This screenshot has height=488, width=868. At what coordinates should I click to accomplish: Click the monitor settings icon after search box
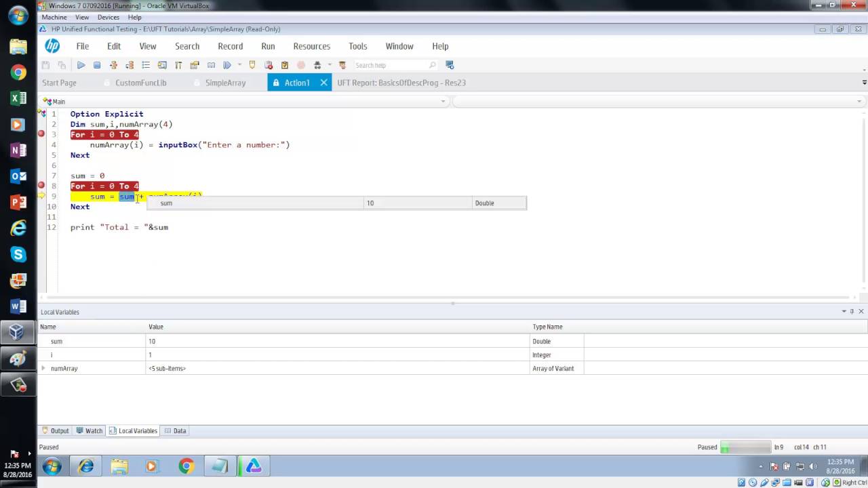(x=450, y=65)
